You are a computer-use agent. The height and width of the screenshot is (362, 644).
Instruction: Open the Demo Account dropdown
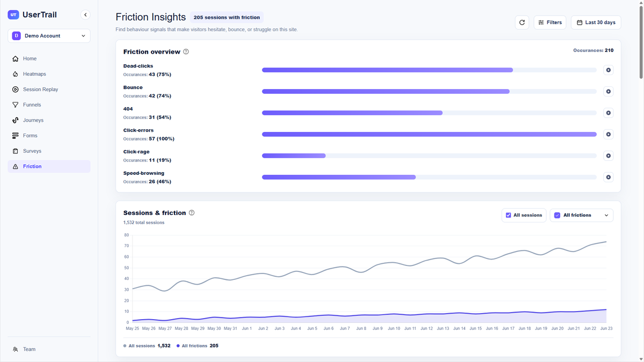pos(49,36)
